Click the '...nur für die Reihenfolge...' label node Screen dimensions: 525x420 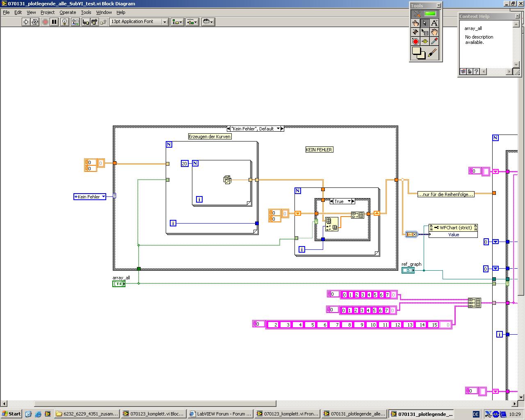(445, 194)
